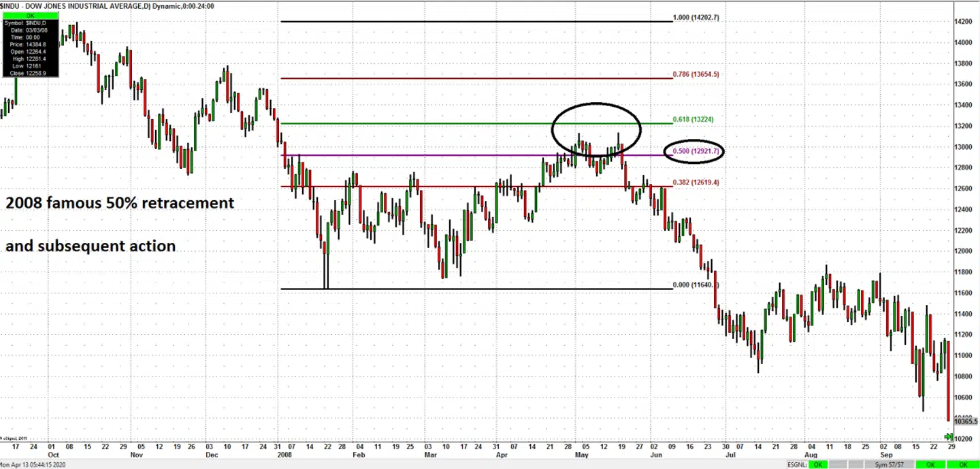
Task: Click the green arrow icon at chart bottom right
Action: (x=949, y=436)
